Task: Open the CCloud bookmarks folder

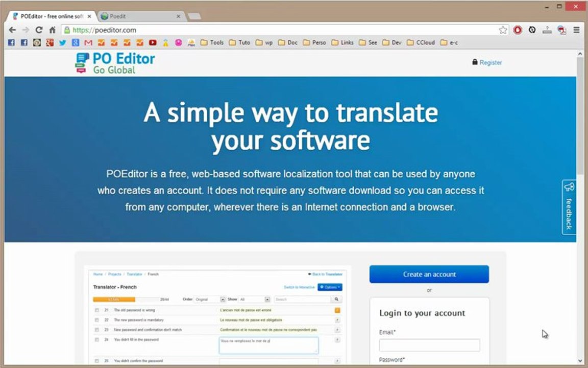Action: (421, 42)
